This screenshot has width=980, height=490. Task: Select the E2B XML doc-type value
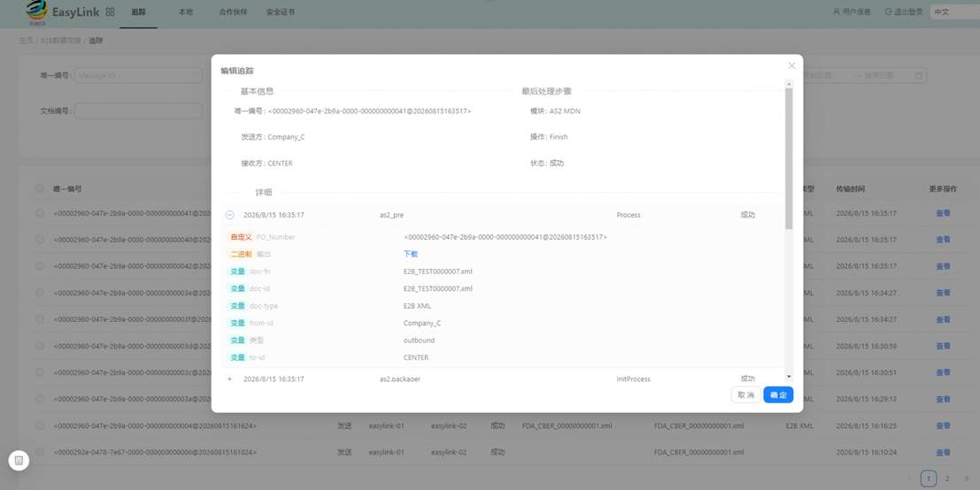click(417, 306)
